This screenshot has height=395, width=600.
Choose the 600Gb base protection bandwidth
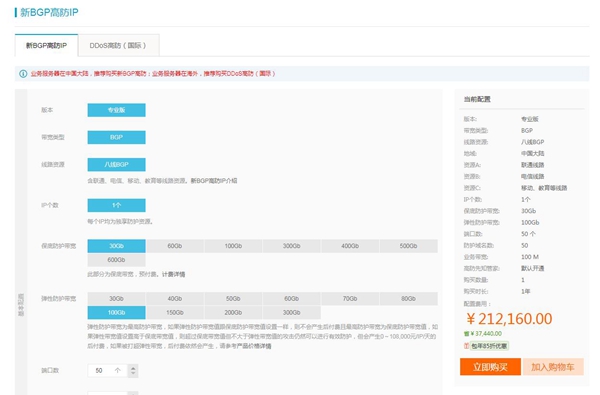(x=116, y=260)
